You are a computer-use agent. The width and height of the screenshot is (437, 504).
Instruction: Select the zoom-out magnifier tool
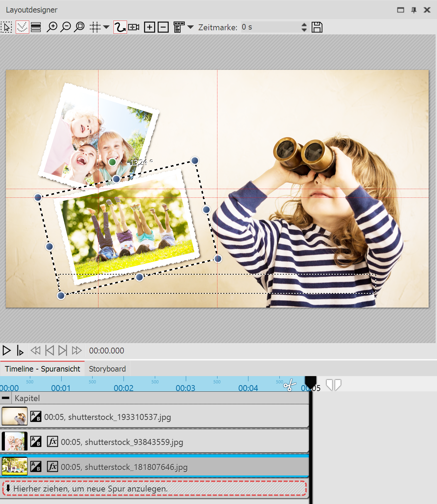pos(66,27)
